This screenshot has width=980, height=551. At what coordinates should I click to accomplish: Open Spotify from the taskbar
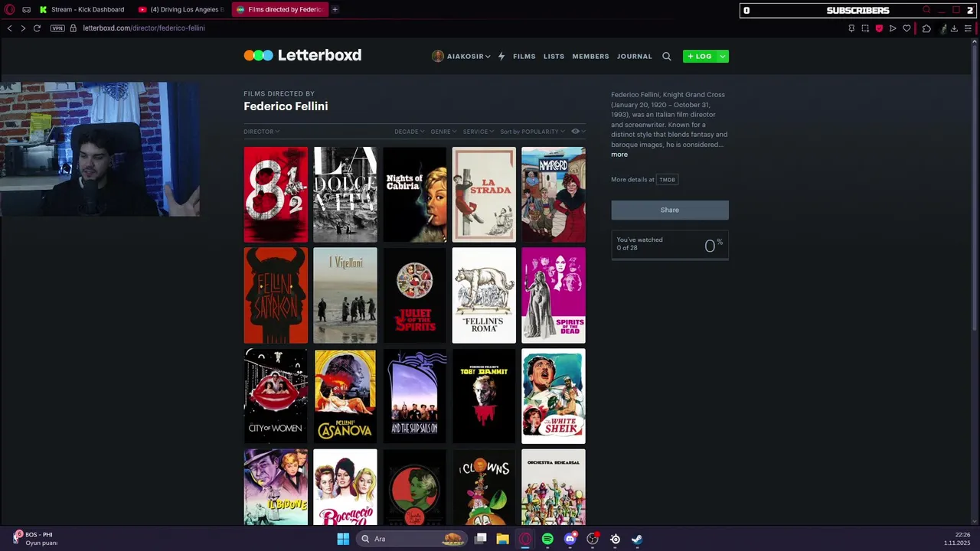click(x=547, y=539)
